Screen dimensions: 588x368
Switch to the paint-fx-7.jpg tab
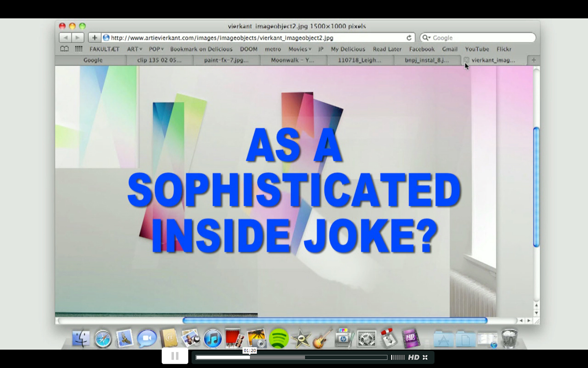point(226,60)
